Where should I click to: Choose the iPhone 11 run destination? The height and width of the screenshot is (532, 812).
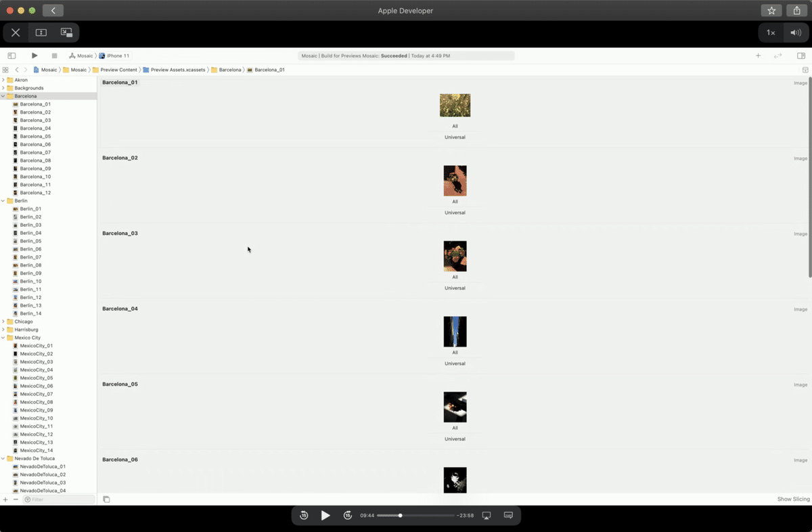114,56
